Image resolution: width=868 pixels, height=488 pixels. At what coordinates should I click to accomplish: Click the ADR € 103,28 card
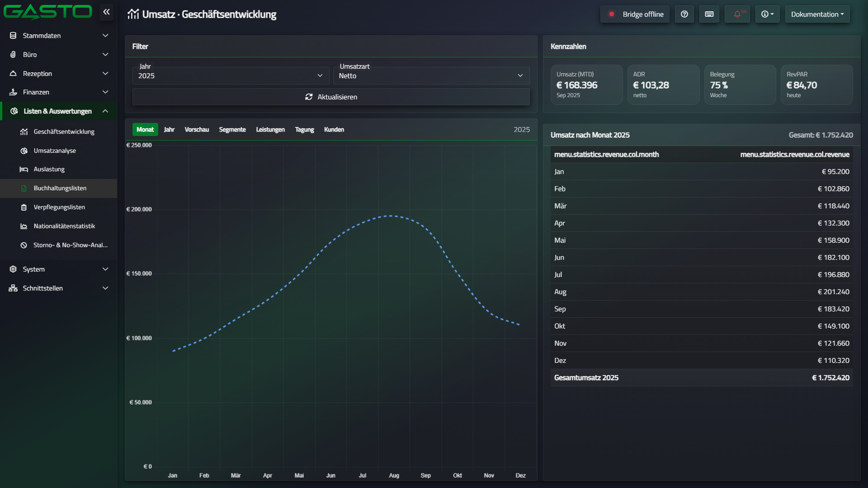click(x=663, y=85)
